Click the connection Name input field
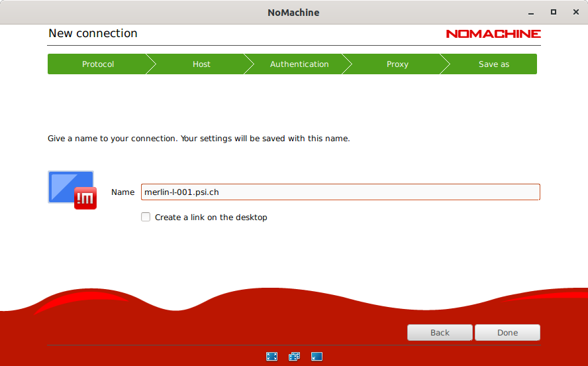Screen dimensions: 588x366 340,192
